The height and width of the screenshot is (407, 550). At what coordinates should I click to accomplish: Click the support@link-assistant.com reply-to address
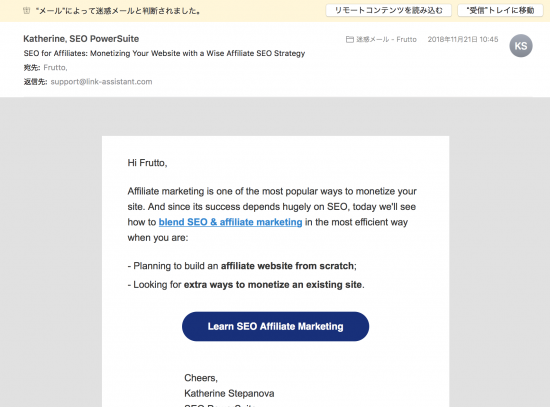101,82
